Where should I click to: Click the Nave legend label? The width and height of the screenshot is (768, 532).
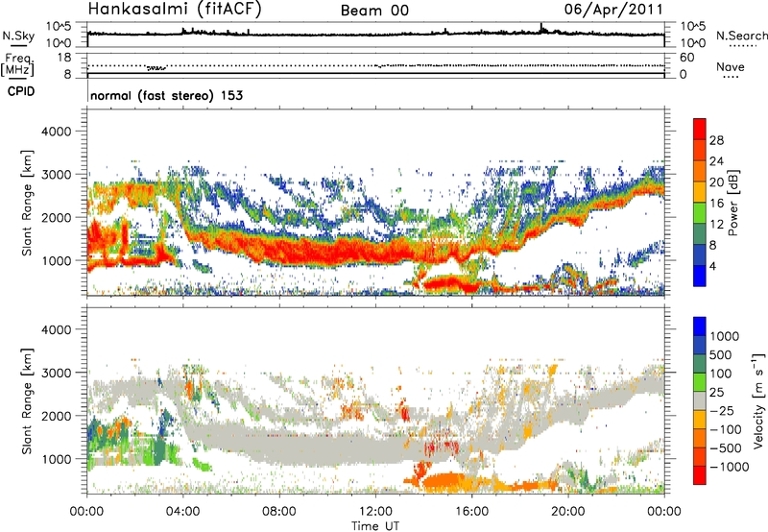tap(731, 66)
